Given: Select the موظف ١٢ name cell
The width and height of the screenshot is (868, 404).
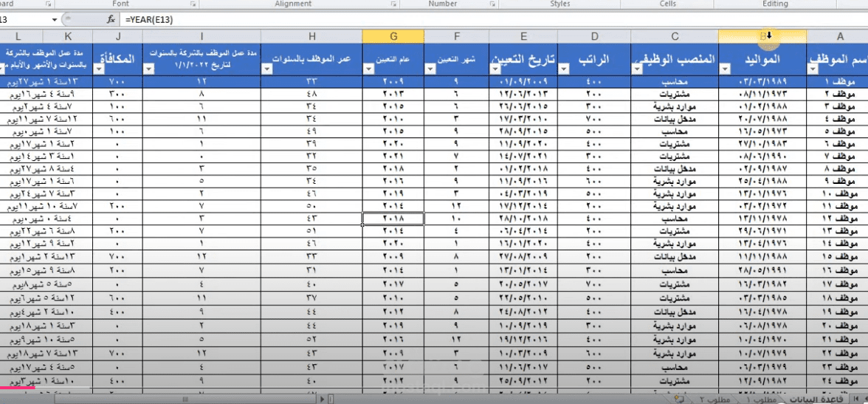Looking at the screenshot, I should 838,219.
